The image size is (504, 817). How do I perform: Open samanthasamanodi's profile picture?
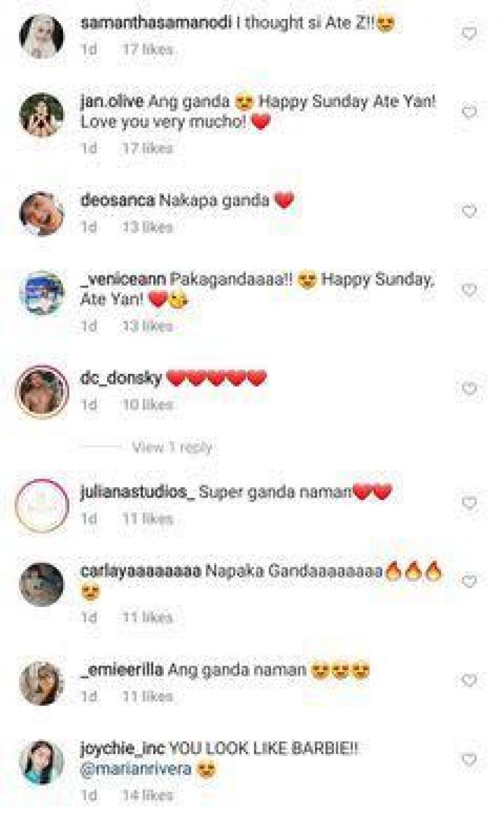[x=42, y=37]
